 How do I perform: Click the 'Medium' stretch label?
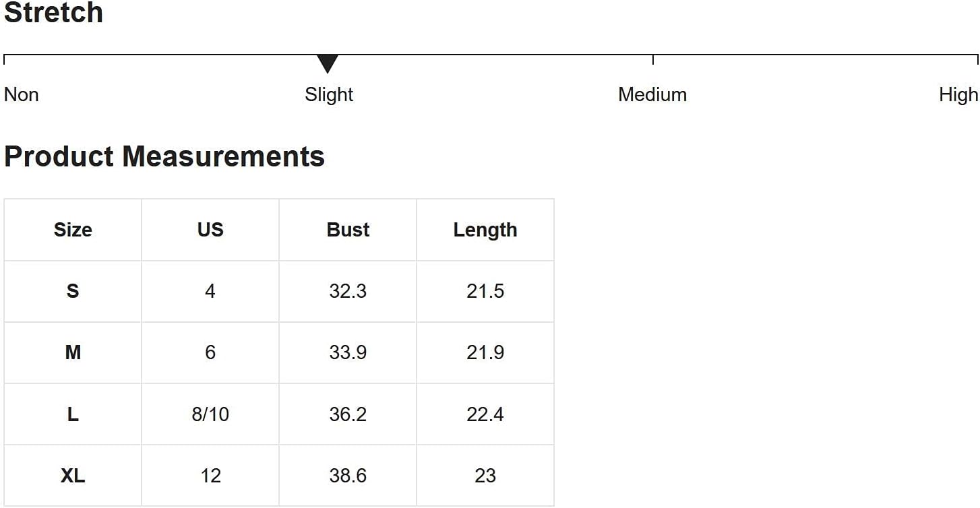coord(652,94)
